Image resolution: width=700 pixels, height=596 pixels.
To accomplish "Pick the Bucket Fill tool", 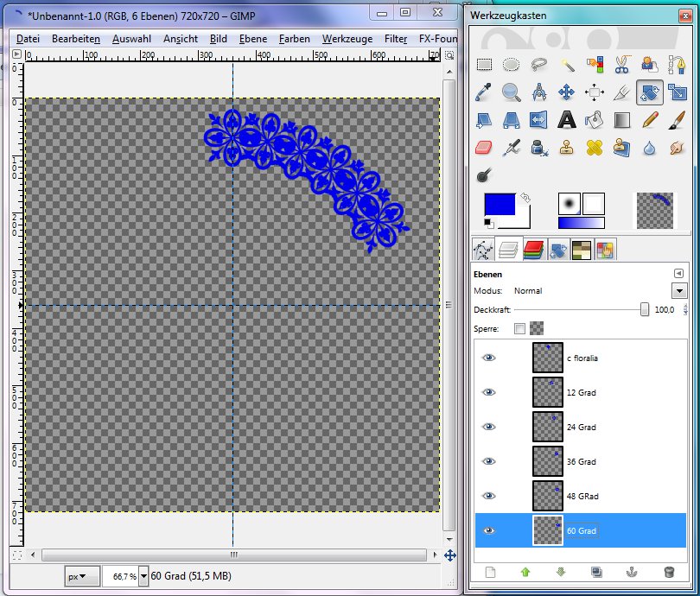I will click(x=594, y=119).
